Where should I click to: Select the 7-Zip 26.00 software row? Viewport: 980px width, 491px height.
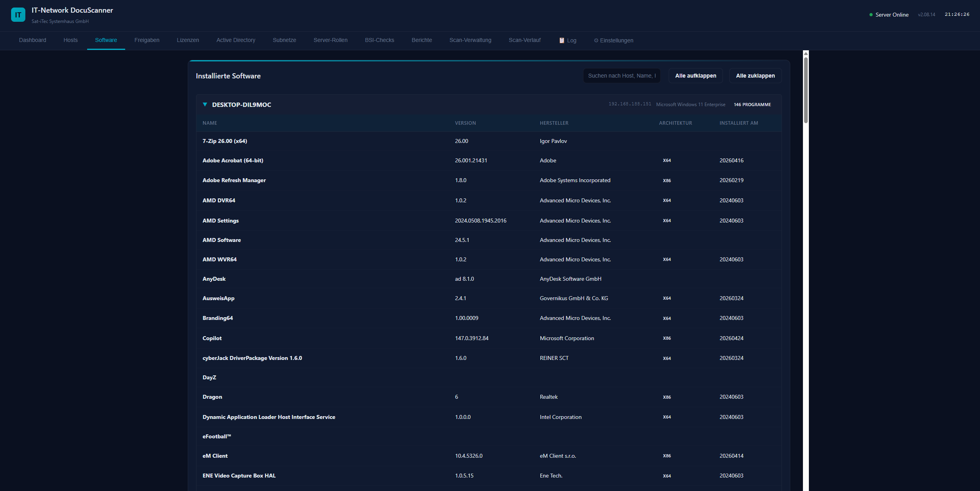point(225,141)
